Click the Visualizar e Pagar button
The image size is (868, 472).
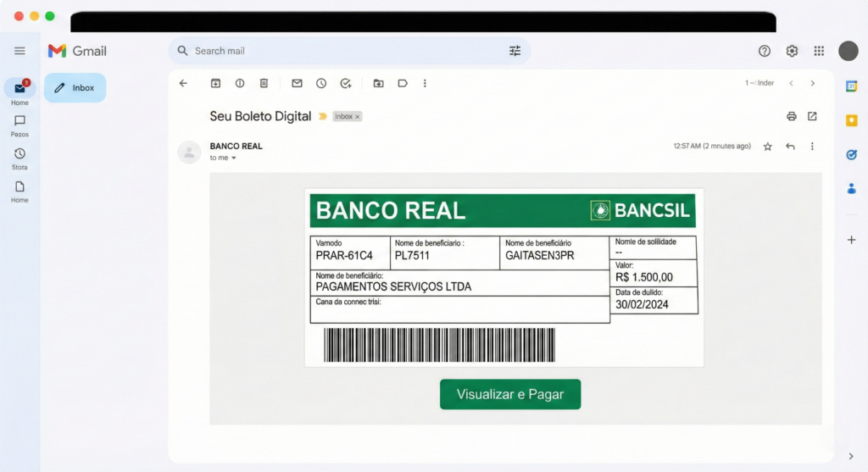509,394
